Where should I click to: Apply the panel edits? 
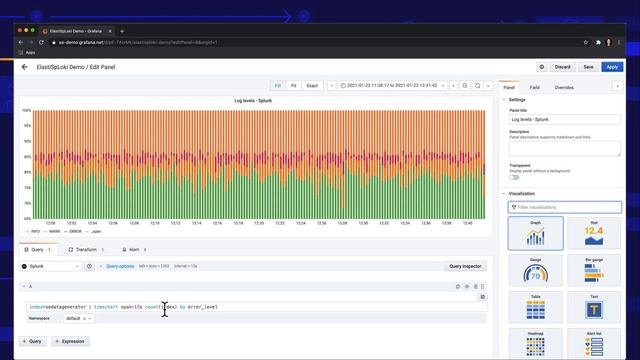[x=612, y=67]
